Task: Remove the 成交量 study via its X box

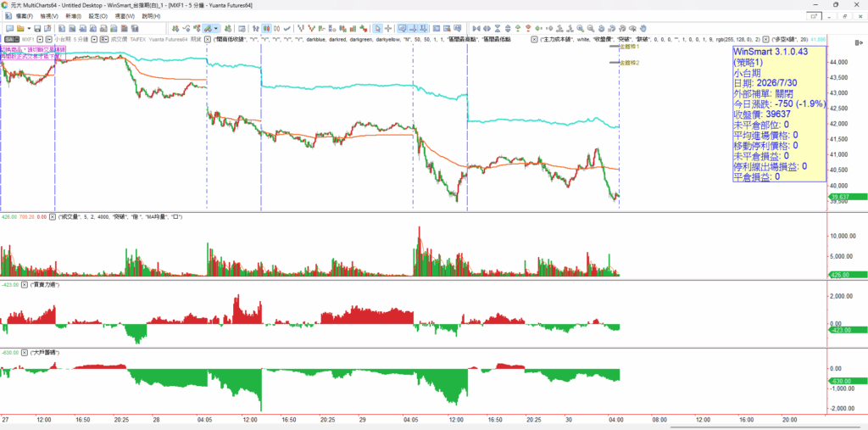Action: [x=53, y=216]
